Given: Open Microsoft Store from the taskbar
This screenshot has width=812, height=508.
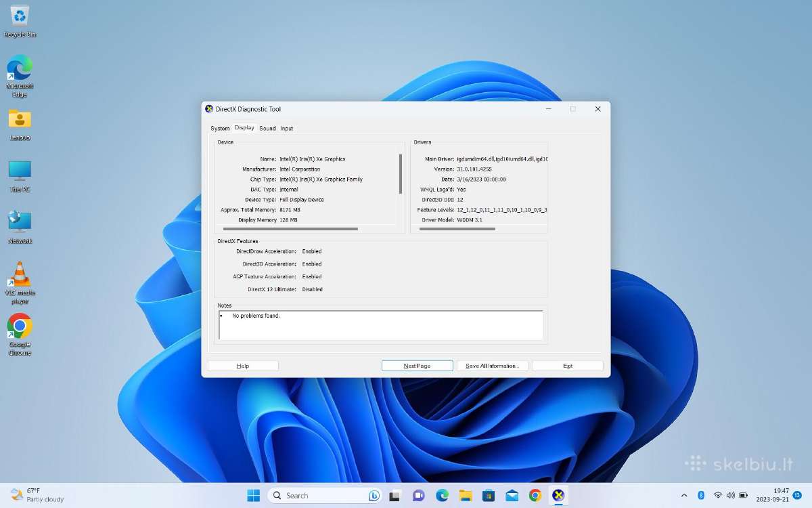Looking at the screenshot, I should click(x=489, y=495).
